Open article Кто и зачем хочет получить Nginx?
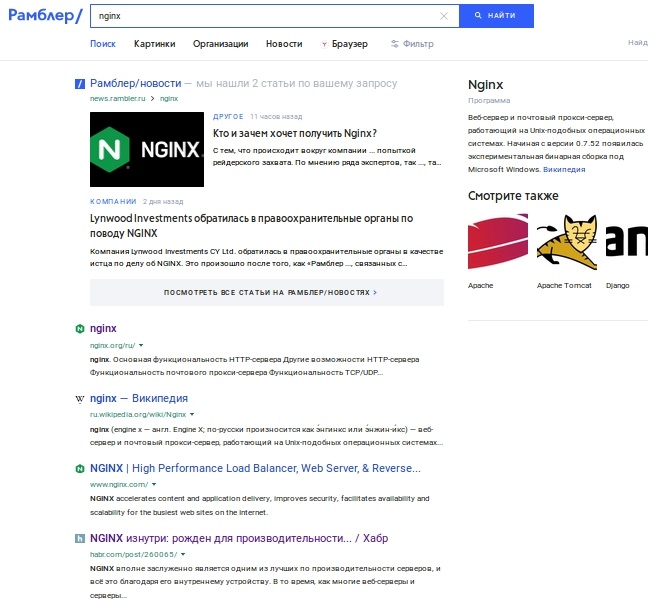The width and height of the screenshot is (648, 602). tap(295, 133)
